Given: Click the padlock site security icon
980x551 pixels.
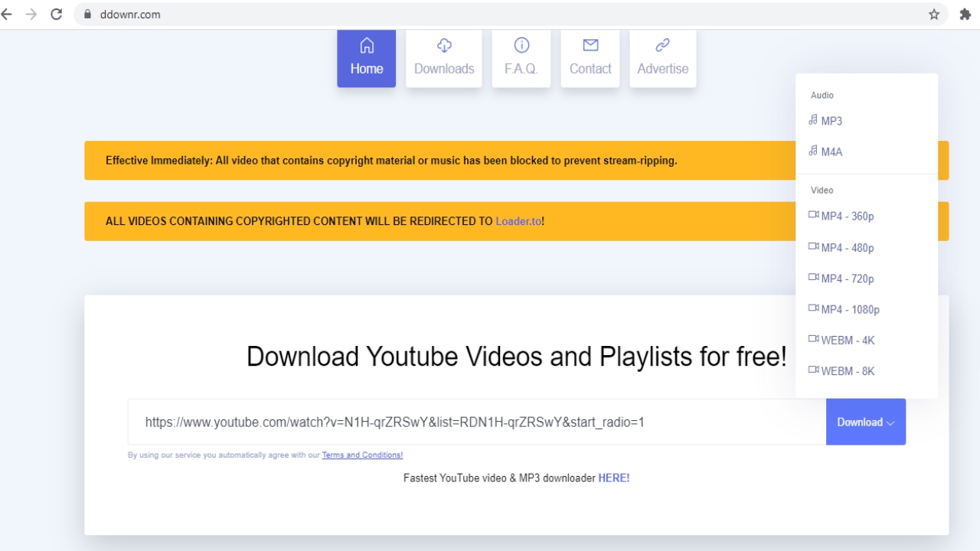Looking at the screenshot, I should tap(87, 14).
